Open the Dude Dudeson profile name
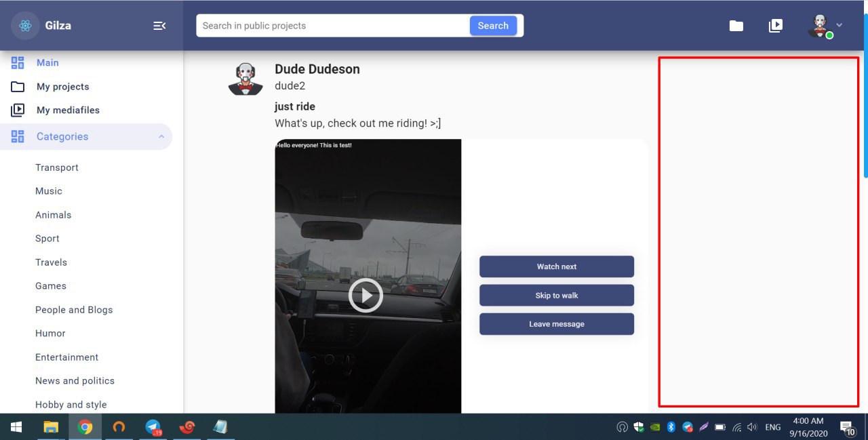This screenshot has width=868, height=440. click(317, 69)
